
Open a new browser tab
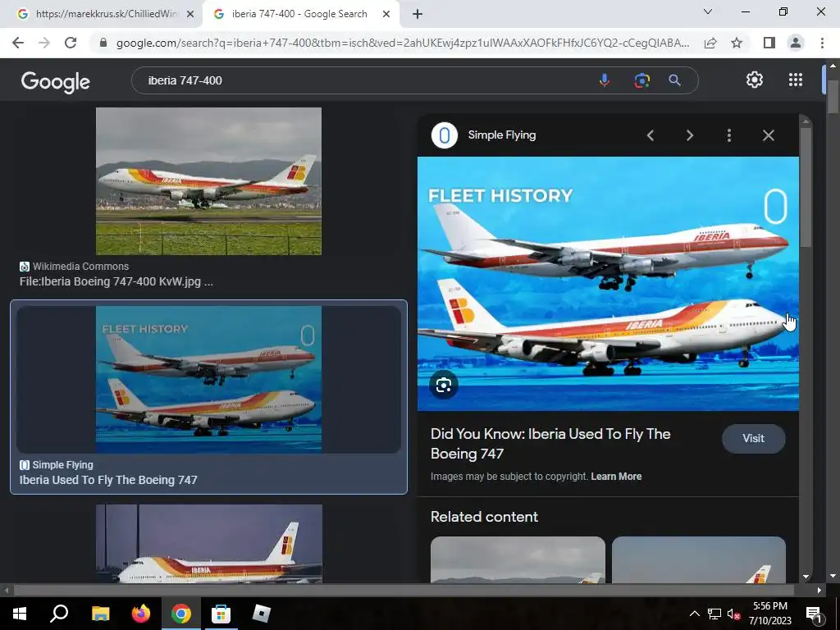pyautogui.click(x=418, y=15)
